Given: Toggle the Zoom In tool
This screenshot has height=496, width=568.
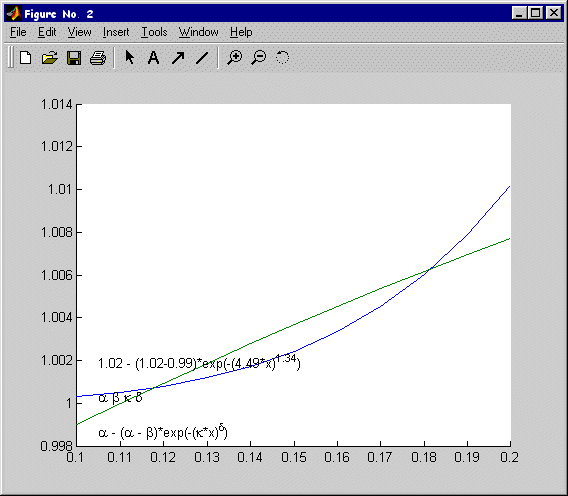Looking at the screenshot, I should coord(234,58).
